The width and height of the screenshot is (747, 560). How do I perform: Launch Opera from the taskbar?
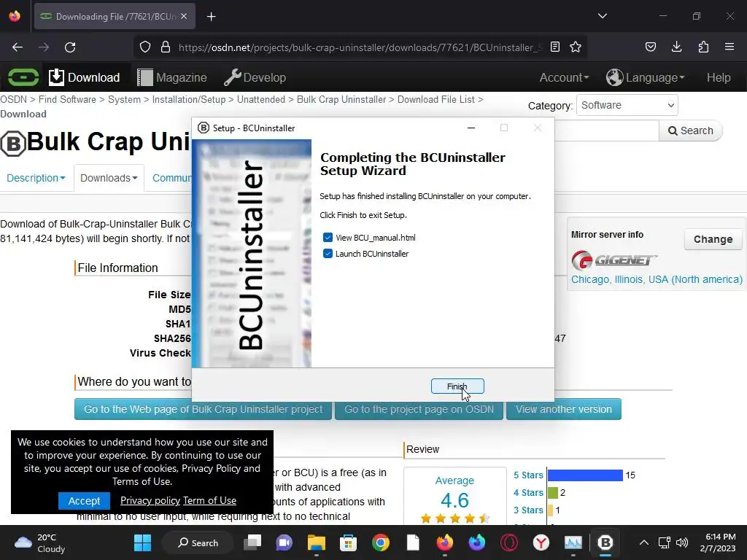[x=508, y=542]
